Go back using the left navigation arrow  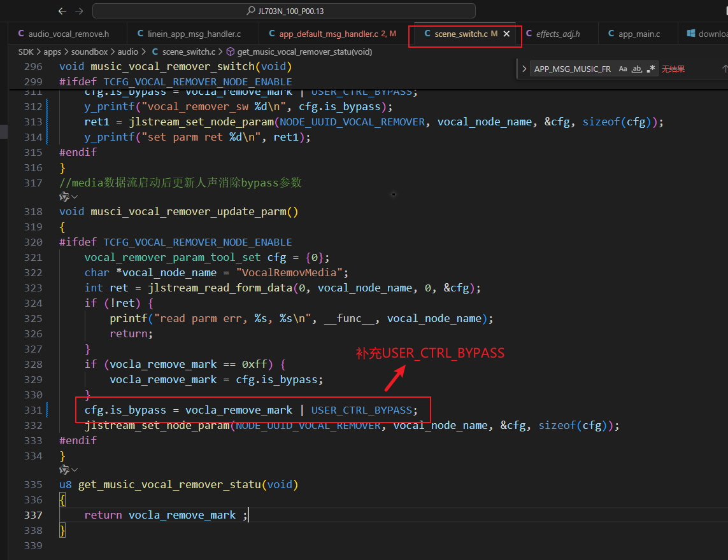pyautogui.click(x=62, y=11)
